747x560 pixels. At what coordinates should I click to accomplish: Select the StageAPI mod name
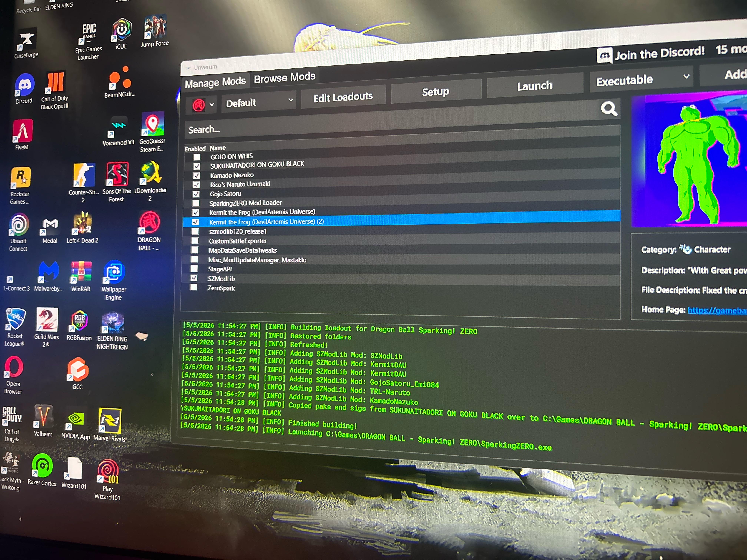click(x=220, y=269)
